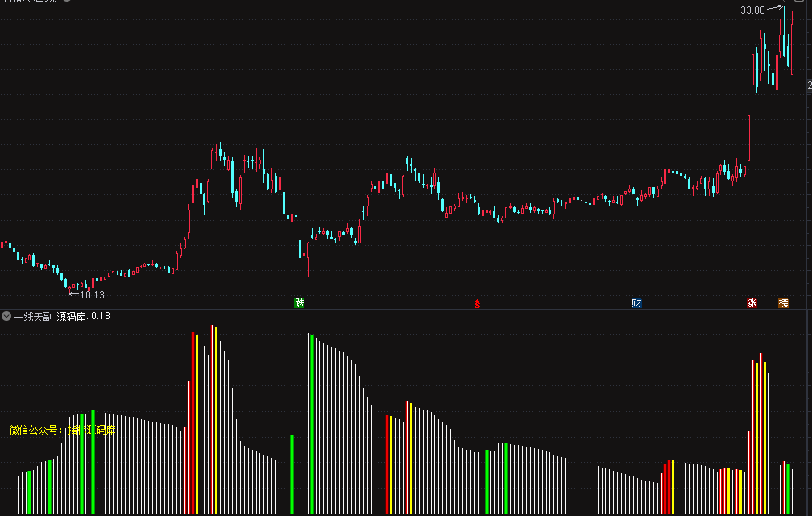Click the 33.08 highest price arrow label

(752, 10)
